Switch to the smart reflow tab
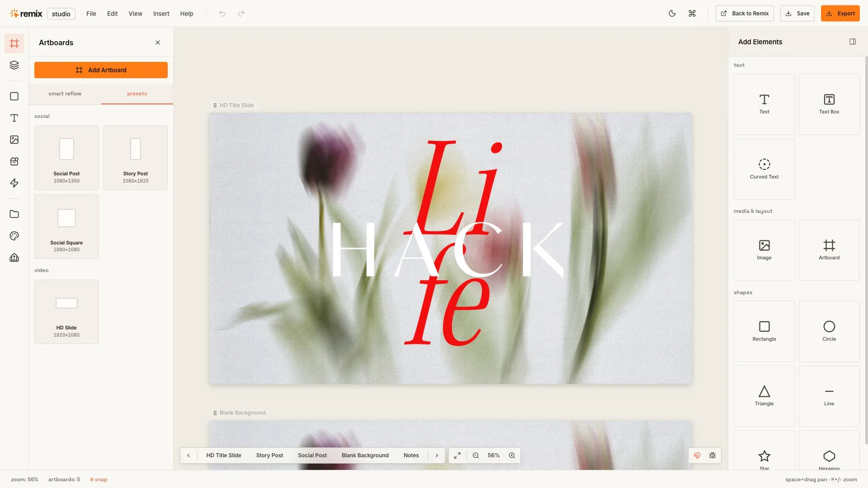Viewport: 868px width, 488px height. pos(65,94)
